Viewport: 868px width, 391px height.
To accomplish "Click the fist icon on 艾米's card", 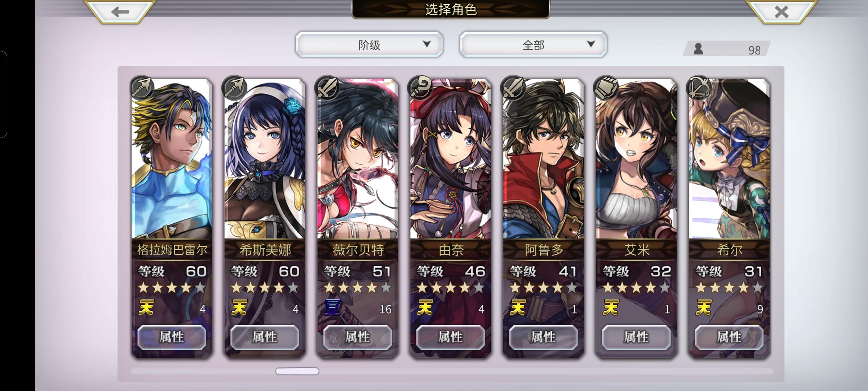I will click(x=606, y=87).
